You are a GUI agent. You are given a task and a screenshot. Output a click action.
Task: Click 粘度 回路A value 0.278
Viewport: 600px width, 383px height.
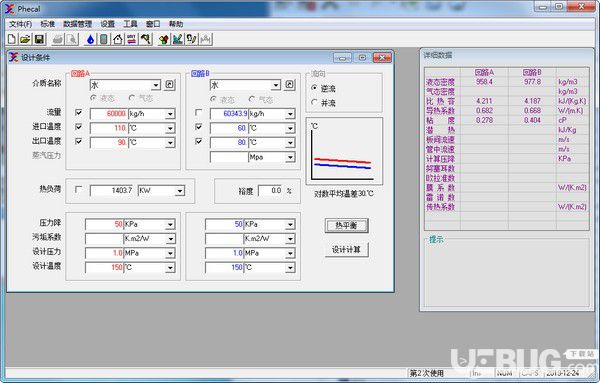[484, 120]
